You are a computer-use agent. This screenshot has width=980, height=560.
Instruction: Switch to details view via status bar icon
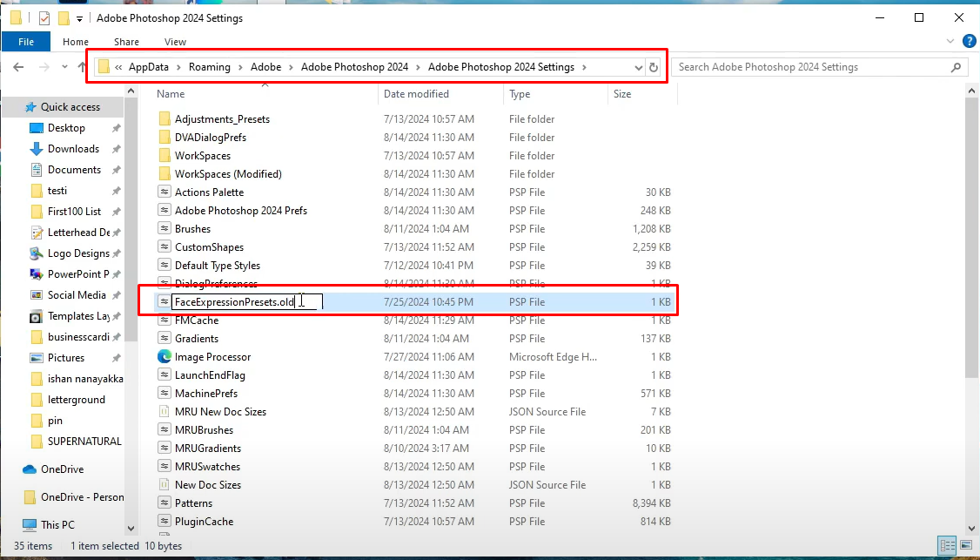(x=948, y=545)
